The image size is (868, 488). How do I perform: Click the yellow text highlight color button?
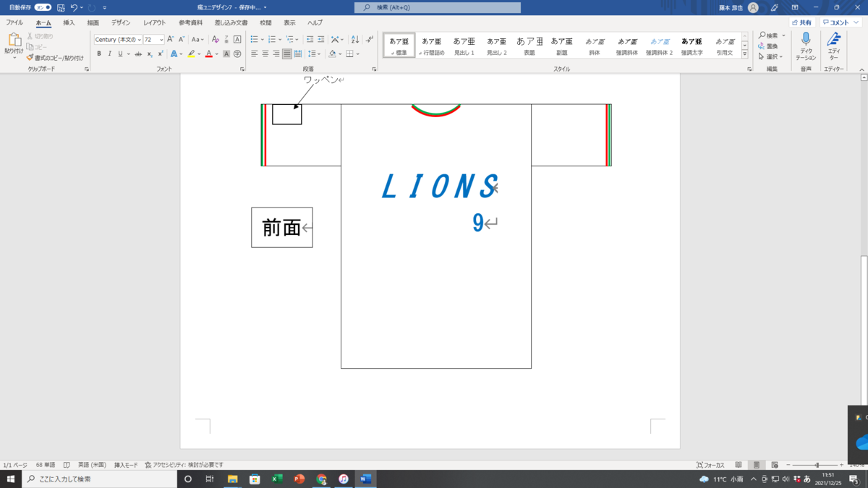(191, 53)
